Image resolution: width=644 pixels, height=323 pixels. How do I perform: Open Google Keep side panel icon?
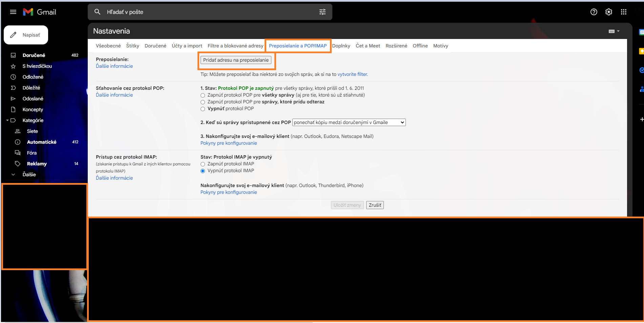641,51
